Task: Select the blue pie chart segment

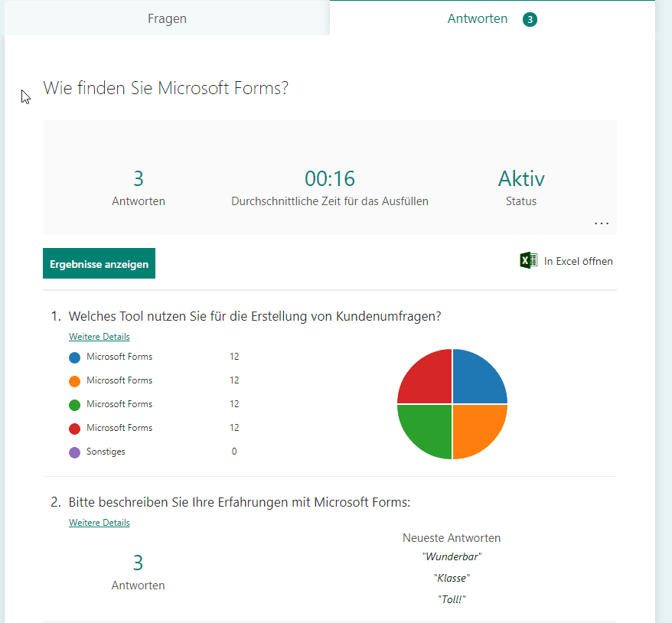Action: click(x=476, y=380)
